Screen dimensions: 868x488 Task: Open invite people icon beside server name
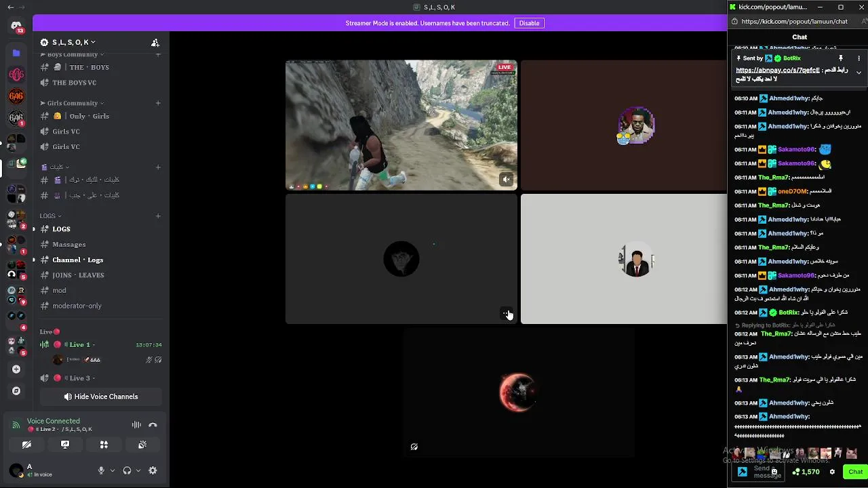click(155, 42)
